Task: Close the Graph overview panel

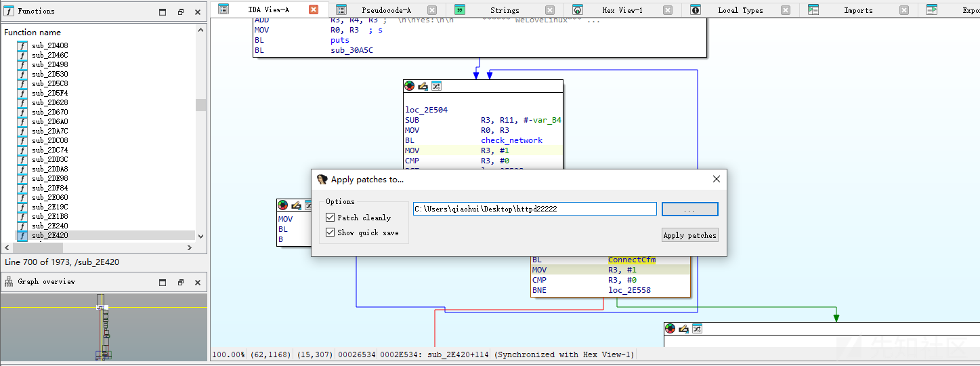Action: [x=198, y=282]
